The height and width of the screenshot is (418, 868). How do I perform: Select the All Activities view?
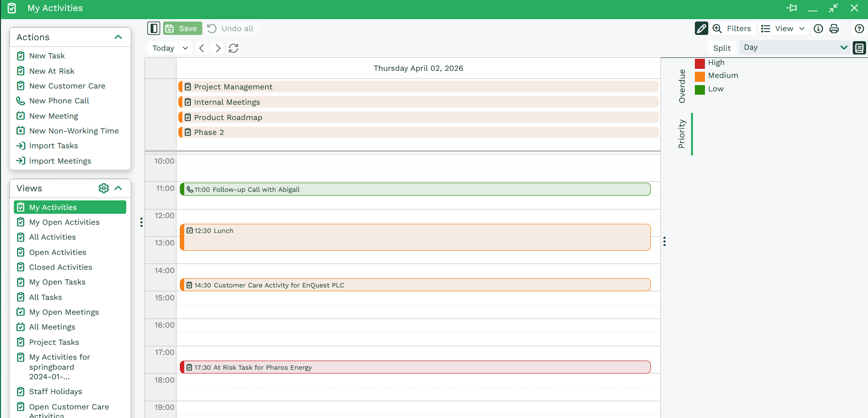[x=53, y=237]
